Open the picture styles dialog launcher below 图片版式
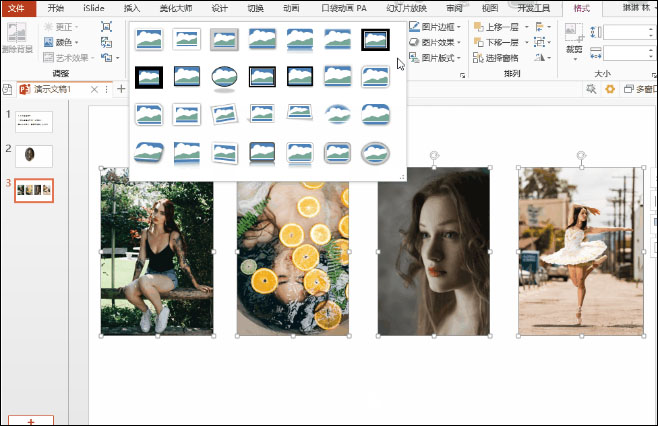 click(462, 76)
